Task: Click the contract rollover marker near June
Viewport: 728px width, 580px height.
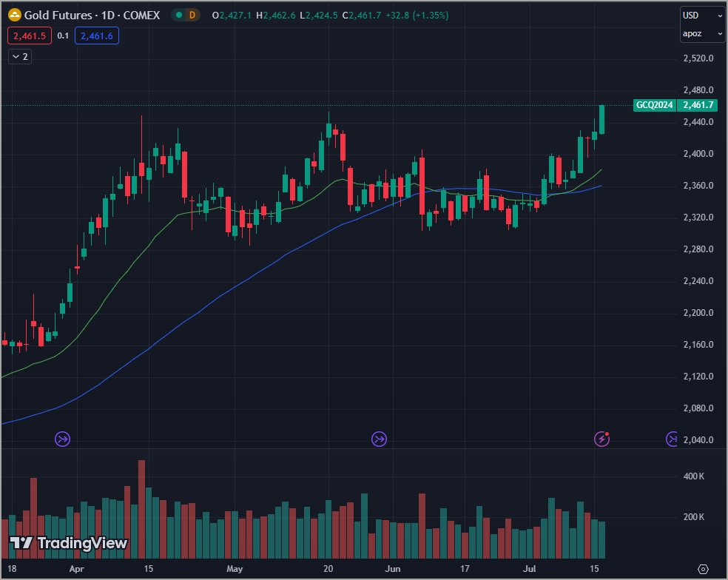Action: [x=379, y=439]
